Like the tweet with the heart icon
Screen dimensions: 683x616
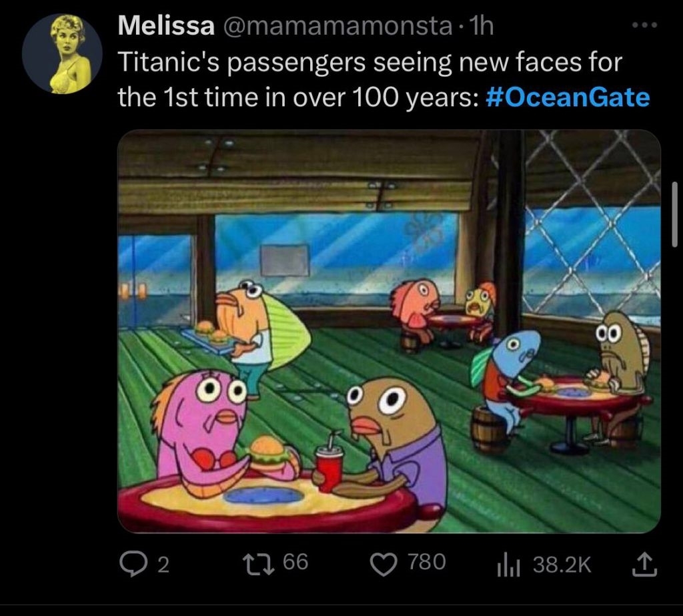[384, 564]
